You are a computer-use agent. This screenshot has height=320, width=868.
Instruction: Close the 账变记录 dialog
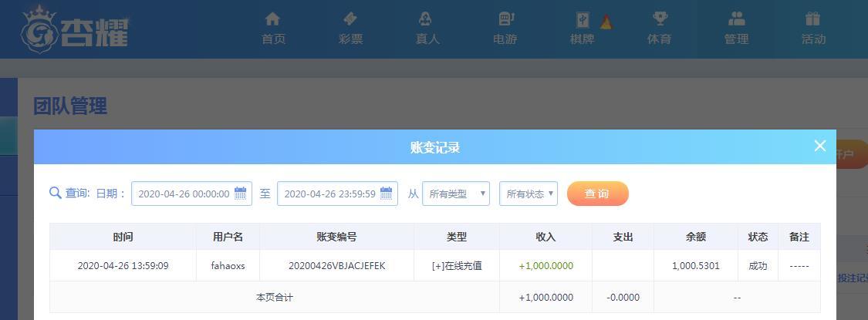coord(820,146)
